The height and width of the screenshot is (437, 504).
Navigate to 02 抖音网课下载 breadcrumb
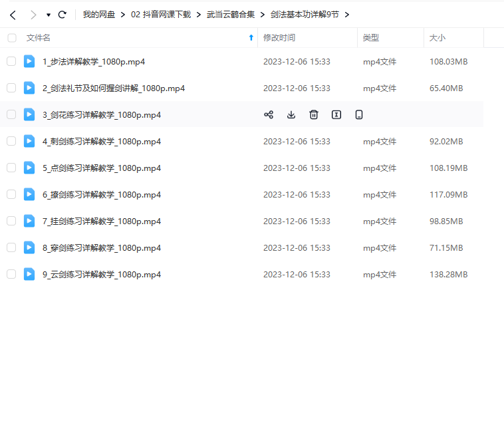[161, 15]
